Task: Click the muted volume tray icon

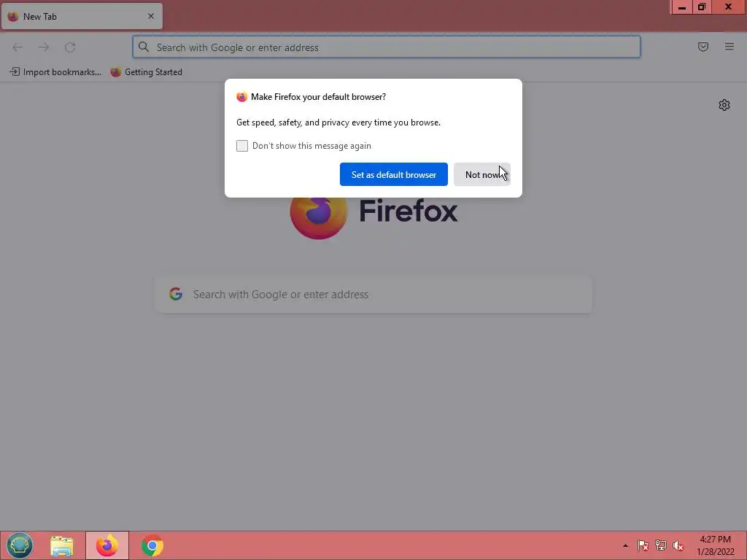Action: [x=678, y=545]
